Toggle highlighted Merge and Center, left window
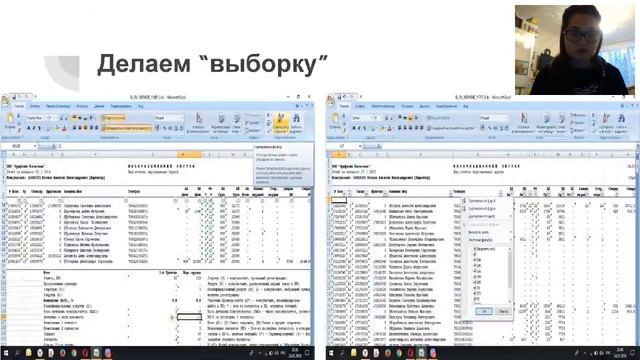The width and height of the screenshot is (640, 360). 127,128
